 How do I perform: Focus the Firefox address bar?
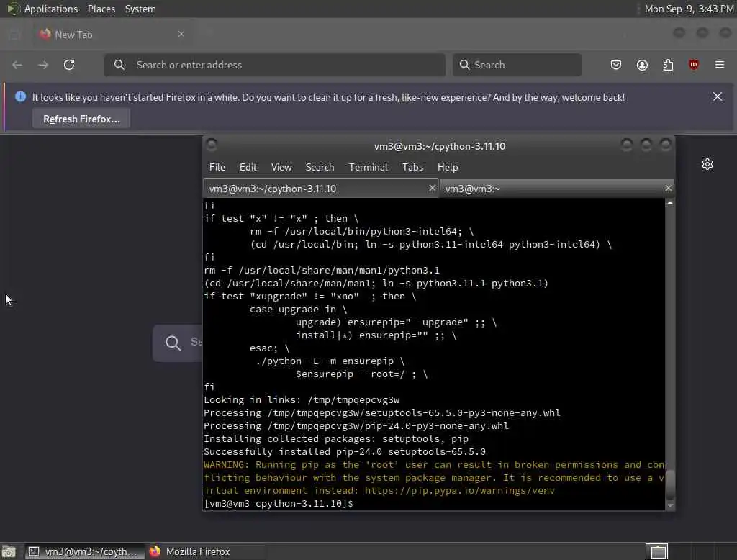click(x=274, y=65)
